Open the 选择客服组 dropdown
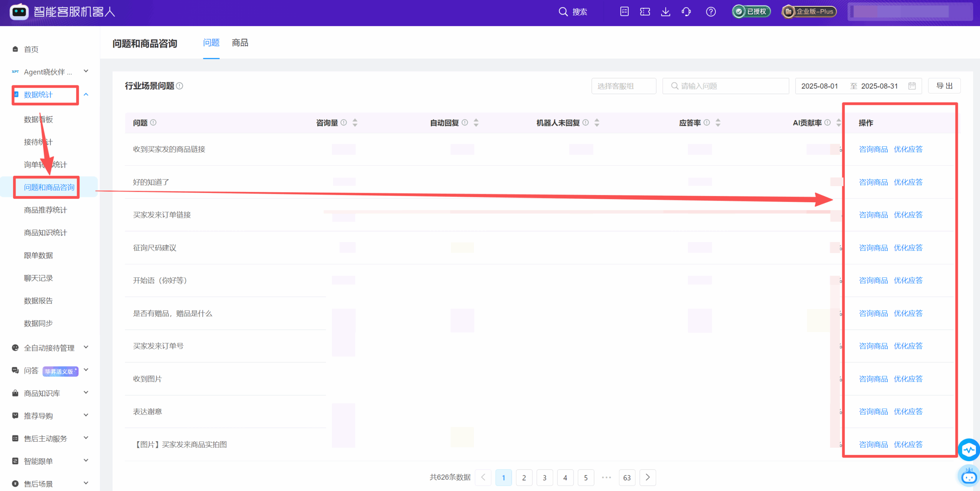Screen dimensions: 980x491 point(624,86)
